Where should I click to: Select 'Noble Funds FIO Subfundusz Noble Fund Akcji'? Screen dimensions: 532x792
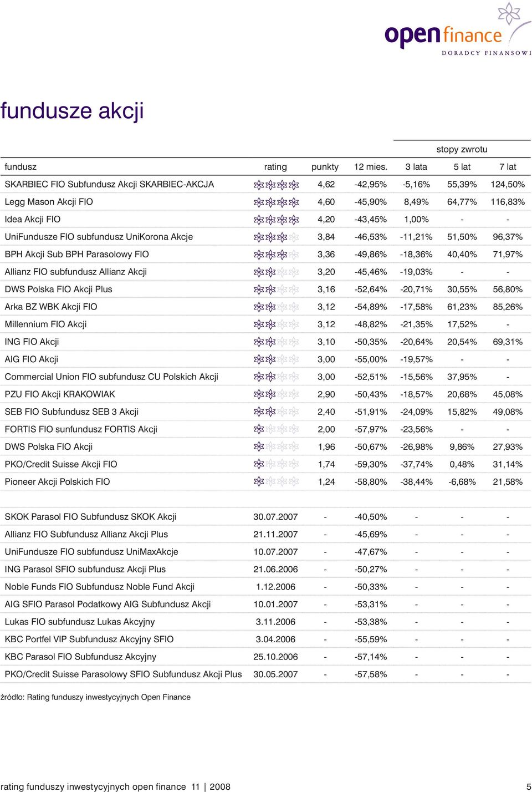tap(100, 586)
